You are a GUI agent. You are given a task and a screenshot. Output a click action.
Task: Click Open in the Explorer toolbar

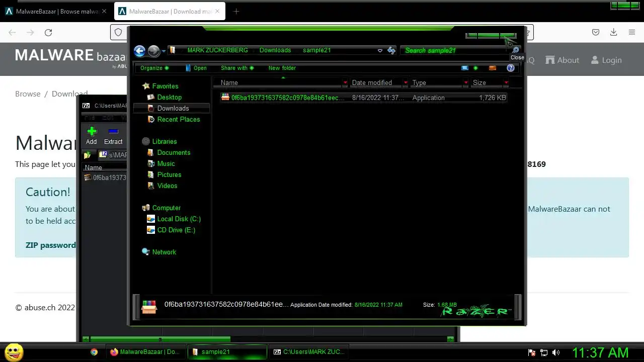[196, 68]
